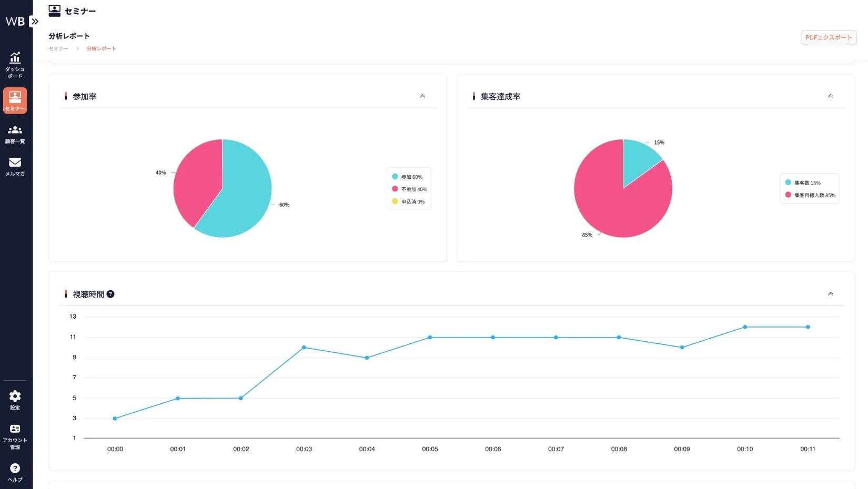This screenshot has height=489, width=868.
Task: Collapse the 視聴時間 panel
Action: pos(831,294)
